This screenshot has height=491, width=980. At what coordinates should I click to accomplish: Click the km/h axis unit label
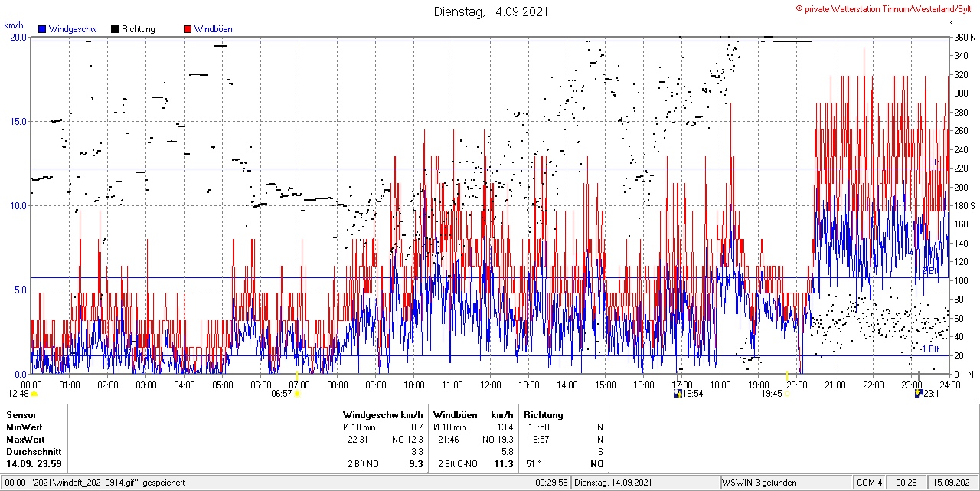coord(15,25)
